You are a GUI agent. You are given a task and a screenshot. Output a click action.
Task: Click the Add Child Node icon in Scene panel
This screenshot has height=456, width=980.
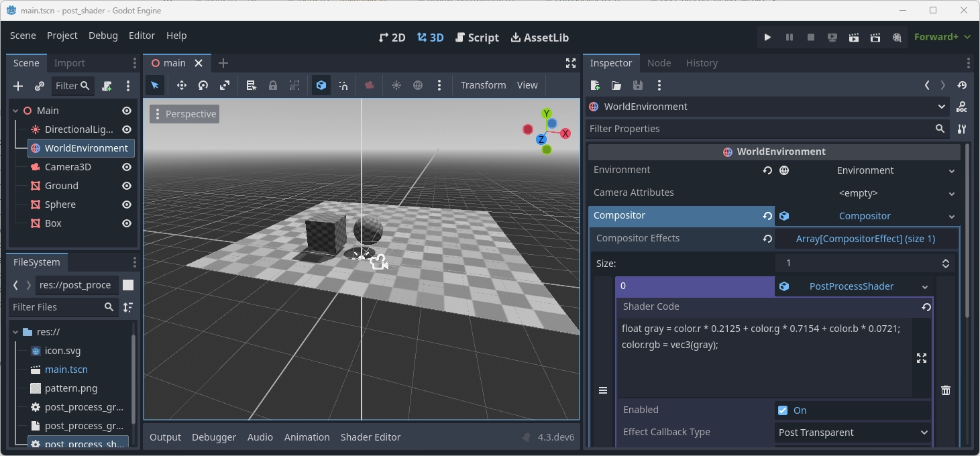point(17,86)
